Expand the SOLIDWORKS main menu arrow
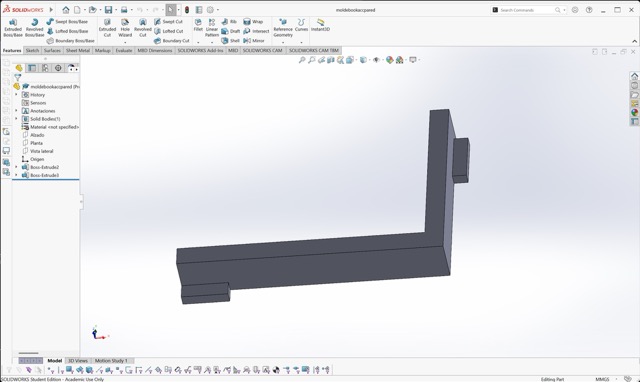640x382 pixels. tap(51, 9)
